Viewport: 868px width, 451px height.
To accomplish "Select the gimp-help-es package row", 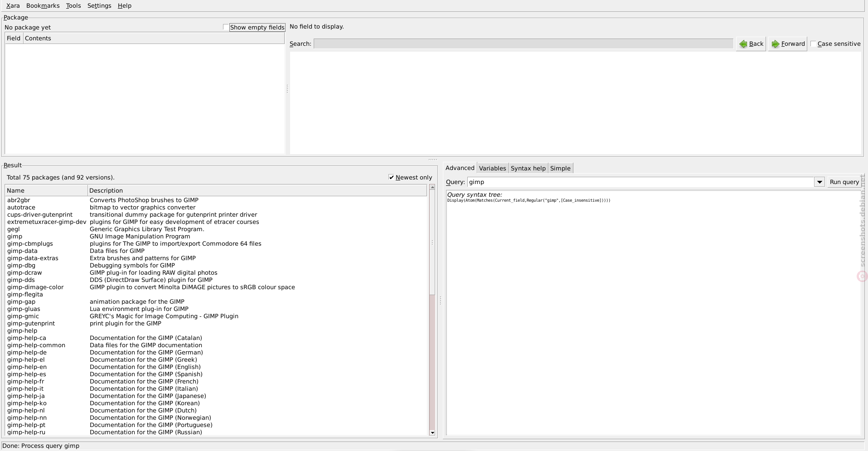I will click(216, 374).
